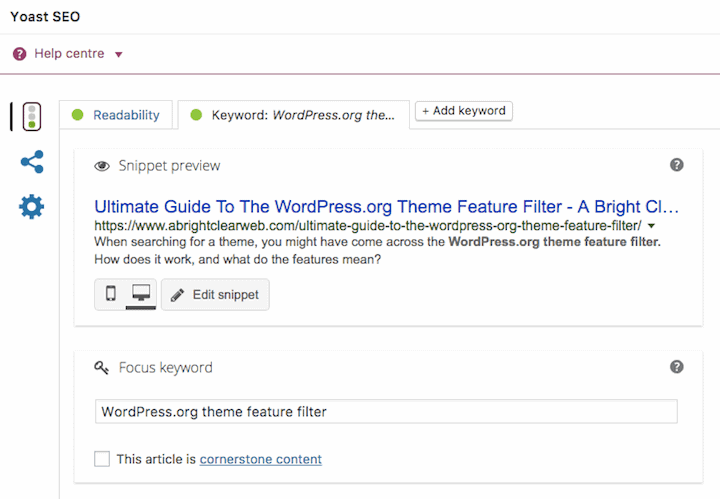Click the green dot on Keyword tab

click(x=196, y=115)
